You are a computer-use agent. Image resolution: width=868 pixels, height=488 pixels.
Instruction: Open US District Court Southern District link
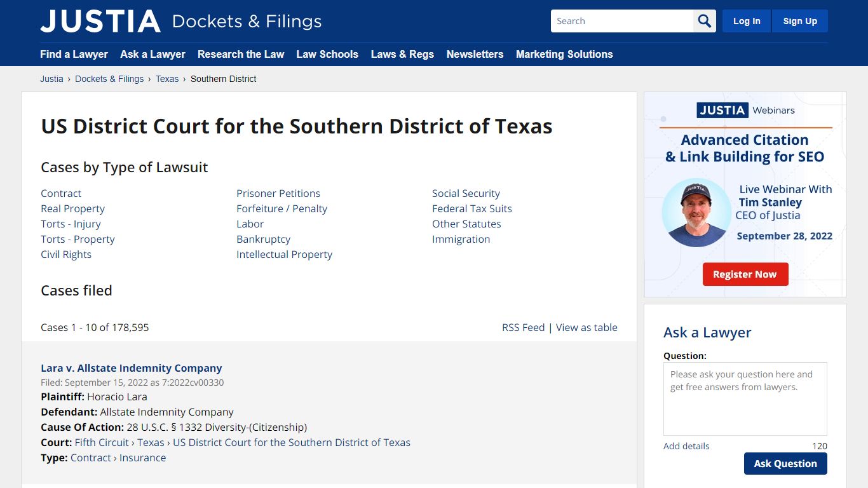292,442
